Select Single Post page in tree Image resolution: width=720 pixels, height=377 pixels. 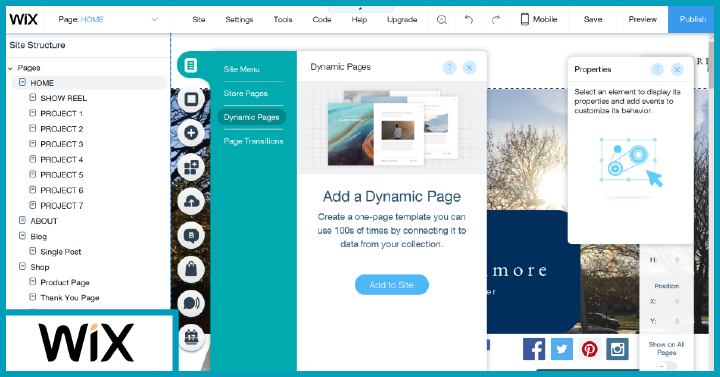[61, 252]
